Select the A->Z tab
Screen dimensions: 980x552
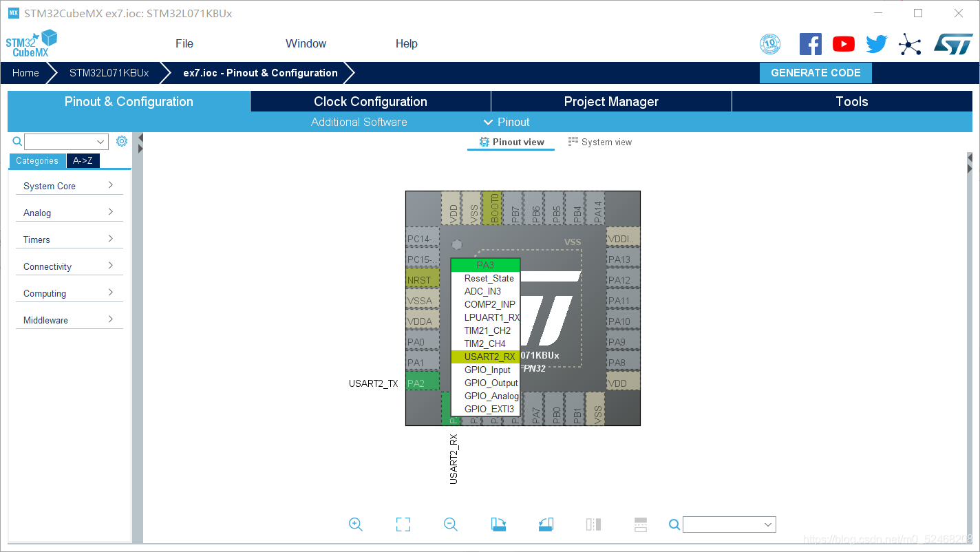(x=83, y=160)
